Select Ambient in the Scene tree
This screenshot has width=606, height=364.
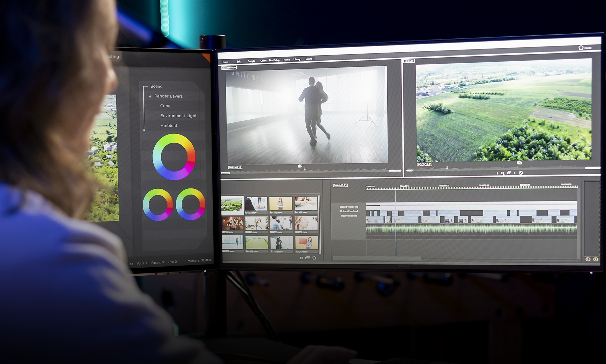169,125
